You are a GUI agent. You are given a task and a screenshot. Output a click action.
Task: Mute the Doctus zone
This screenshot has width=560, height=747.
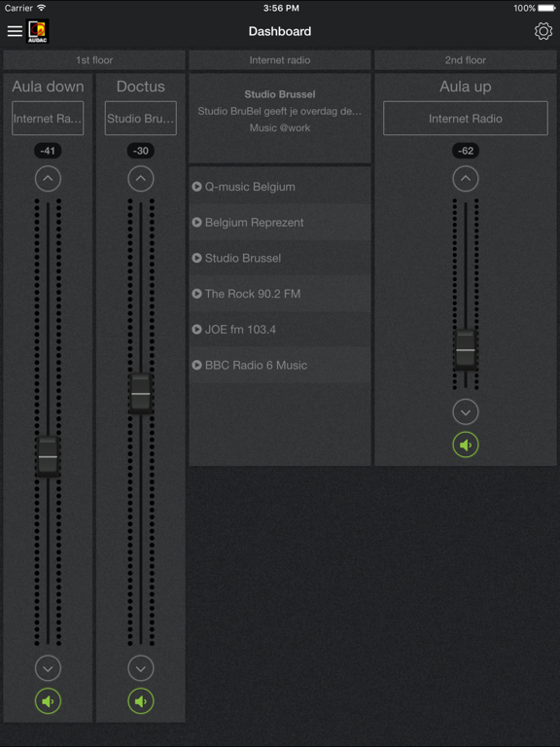click(x=141, y=700)
